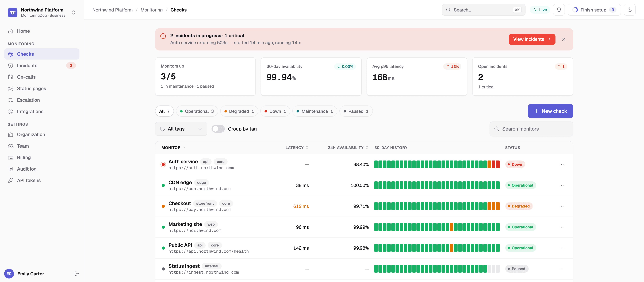The image size is (644, 282).
Task: Dismiss the incidents alert banner
Action: coord(563,39)
